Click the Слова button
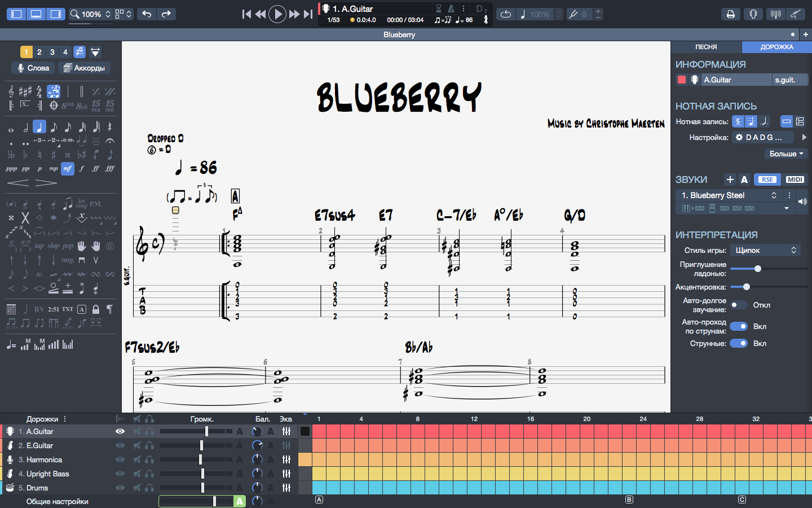812x508 pixels. 33,68
